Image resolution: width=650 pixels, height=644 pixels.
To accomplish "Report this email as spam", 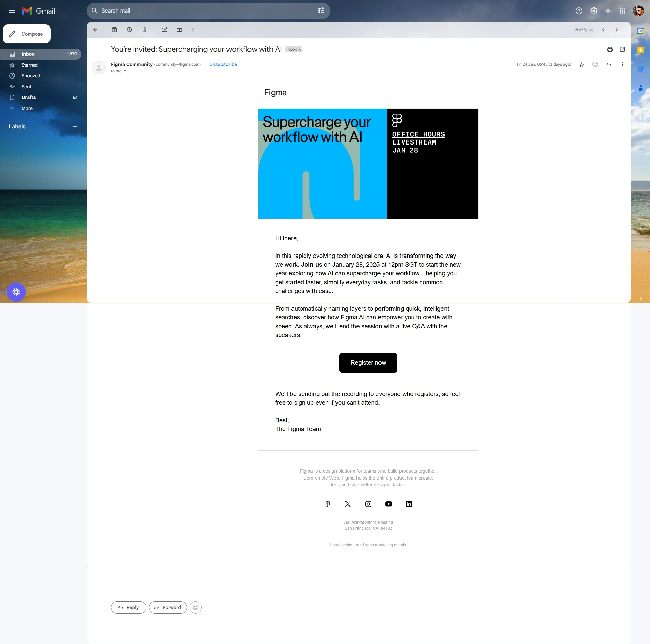I will 129,30.
